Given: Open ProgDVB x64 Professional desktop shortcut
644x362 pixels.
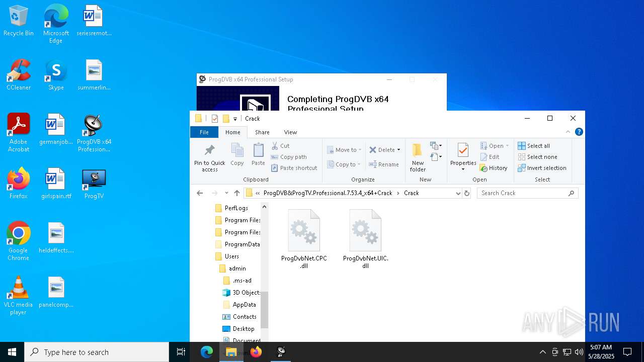Looking at the screenshot, I should coord(94,133).
